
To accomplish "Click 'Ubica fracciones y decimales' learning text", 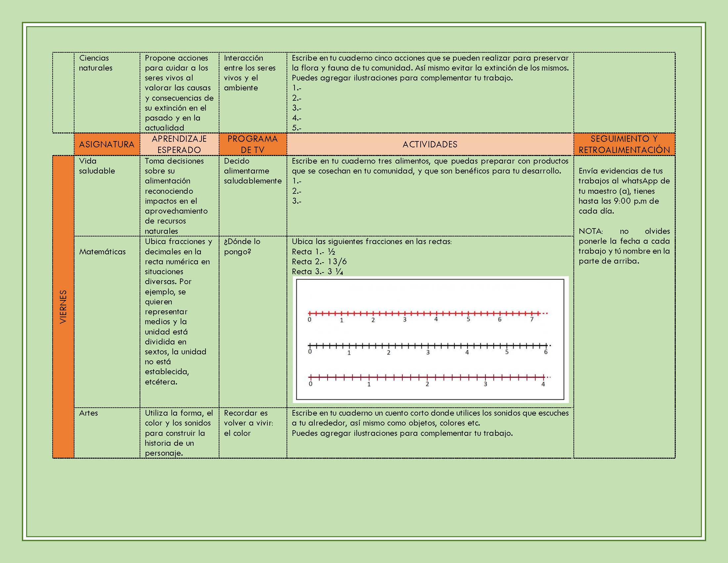I will [x=178, y=312].
